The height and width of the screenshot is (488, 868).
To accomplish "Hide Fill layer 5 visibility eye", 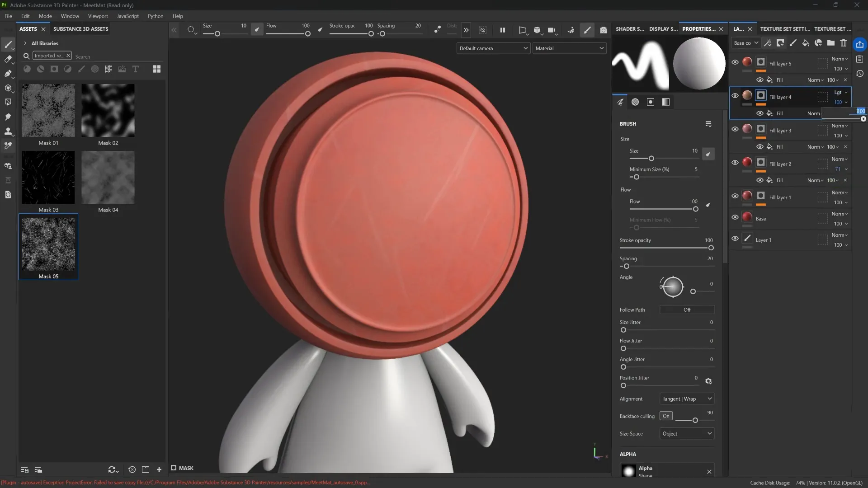I will (x=735, y=62).
